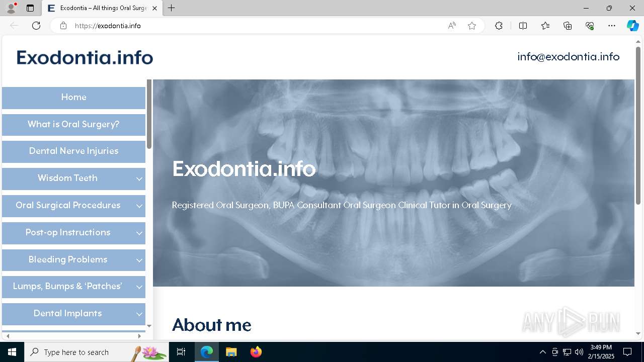Open Settings and more ellipsis menu
Image resolution: width=644 pixels, height=362 pixels.
612,26
